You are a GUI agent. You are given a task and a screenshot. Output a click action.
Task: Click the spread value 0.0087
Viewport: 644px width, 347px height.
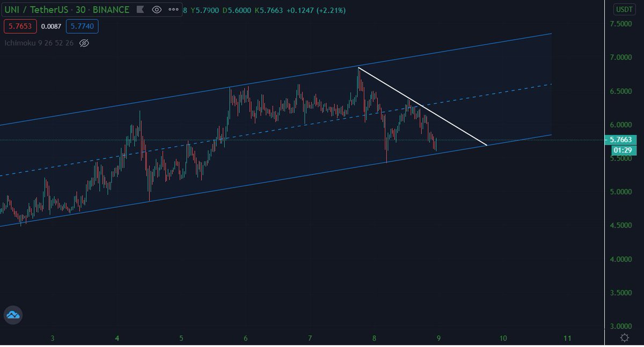click(50, 26)
